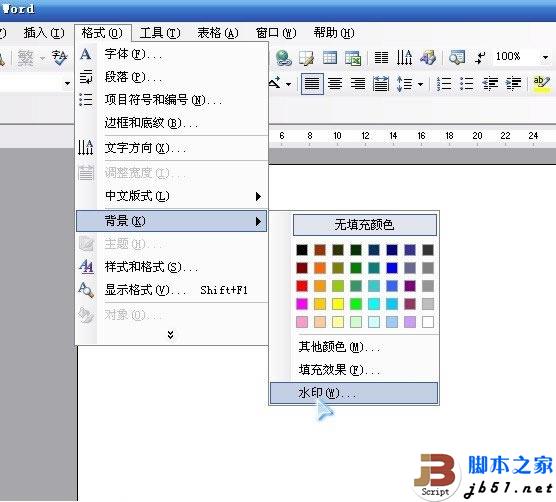The height and width of the screenshot is (502, 556).
Task: Click the Insert Excel Worksheet icon
Action: 353,58
